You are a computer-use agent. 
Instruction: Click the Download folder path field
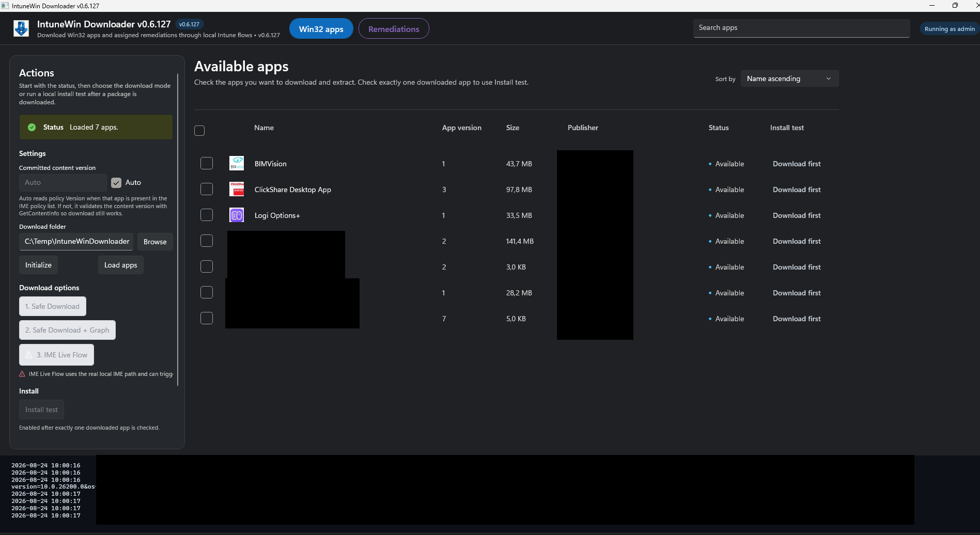click(76, 242)
